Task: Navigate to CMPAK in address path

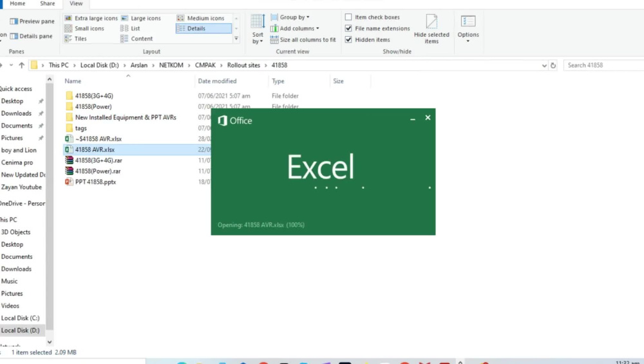Action: [x=205, y=65]
